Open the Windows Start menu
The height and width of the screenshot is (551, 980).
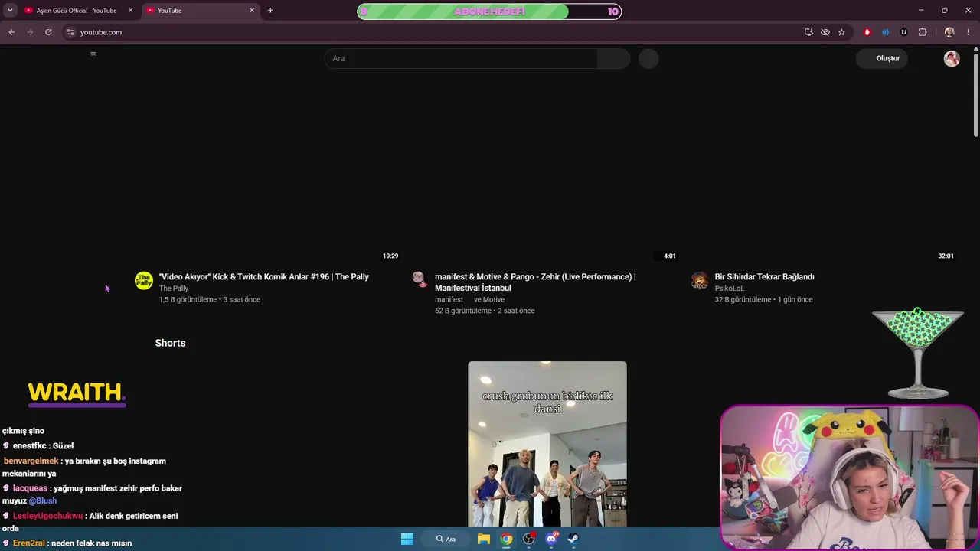tap(407, 539)
